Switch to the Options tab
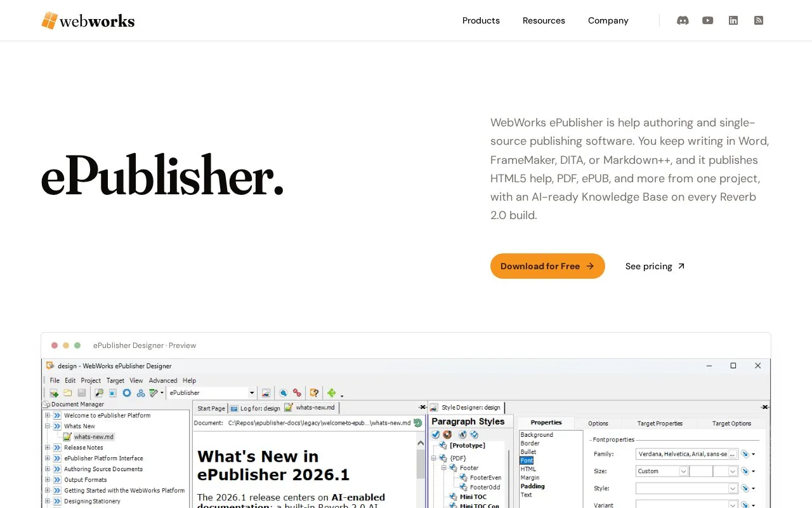This screenshot has width=812, height=508. (598, 424)
